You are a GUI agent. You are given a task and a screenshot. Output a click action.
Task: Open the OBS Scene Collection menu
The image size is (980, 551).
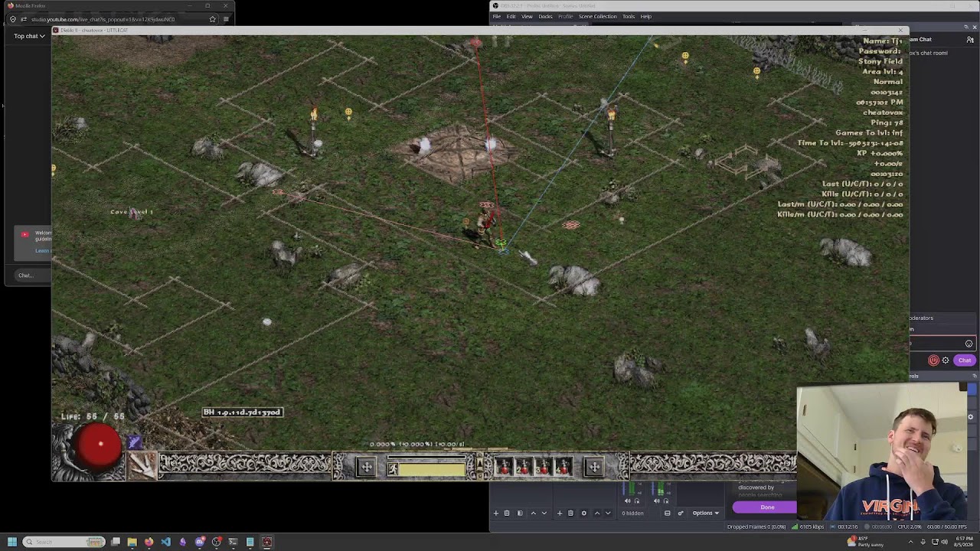(597, 16)
